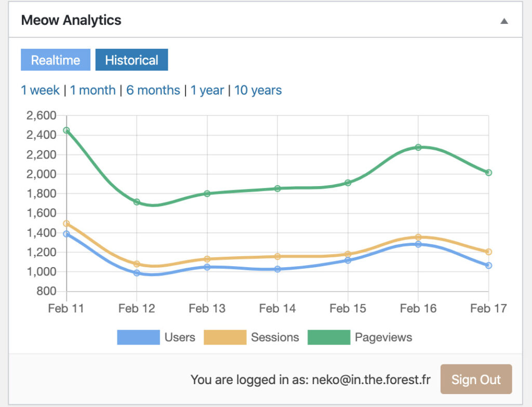
Task: Select the 1 week range link
Action: 40,90
